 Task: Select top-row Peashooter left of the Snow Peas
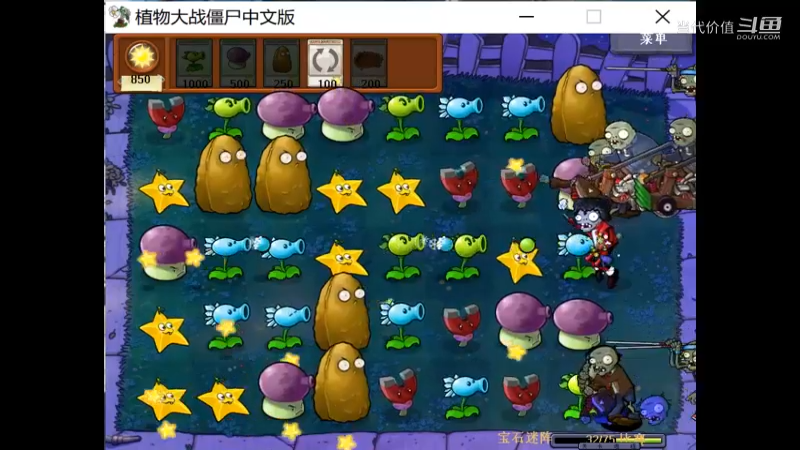(404, 117)
